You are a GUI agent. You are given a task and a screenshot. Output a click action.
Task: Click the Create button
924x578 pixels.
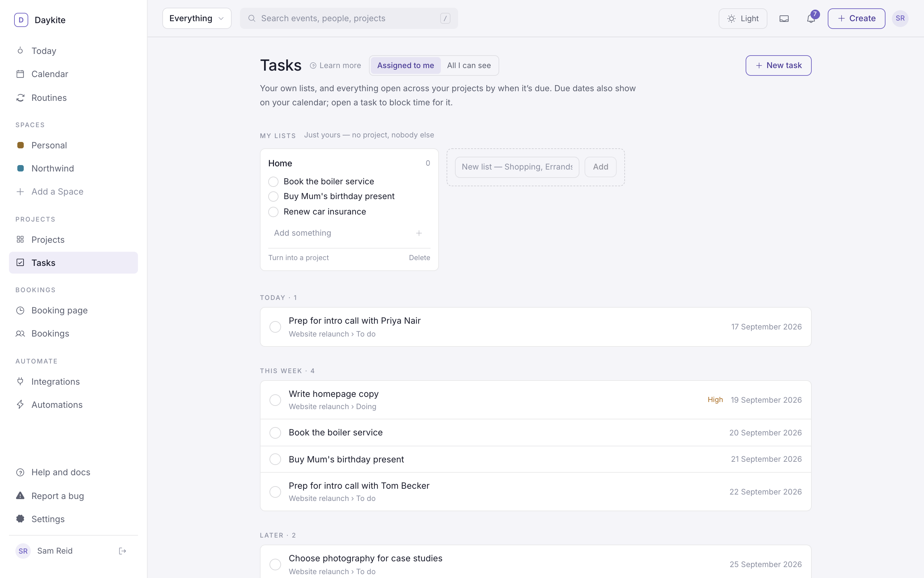(x=856, y=18)
